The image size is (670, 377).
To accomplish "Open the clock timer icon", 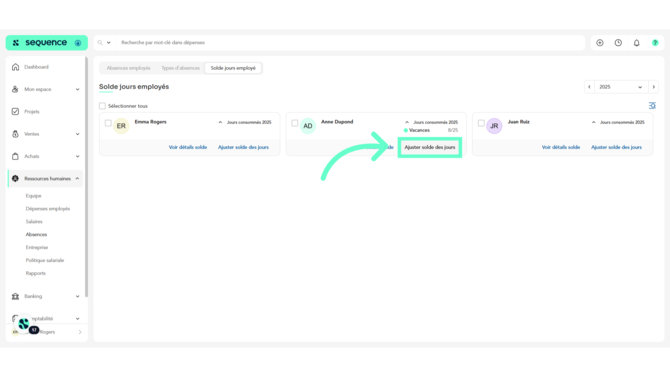I will [x=618, y=43].
